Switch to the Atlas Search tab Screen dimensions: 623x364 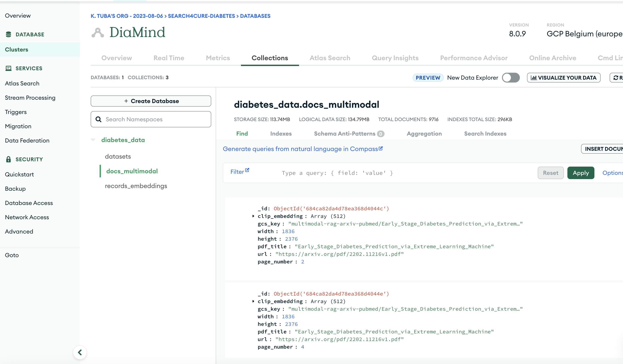pos(330,58)
